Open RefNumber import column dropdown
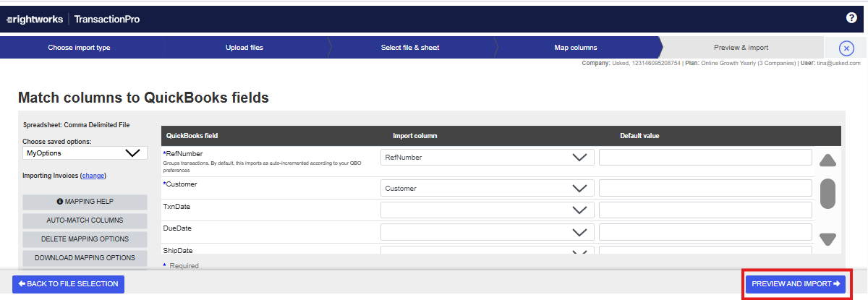 click(x=488, y=158)
